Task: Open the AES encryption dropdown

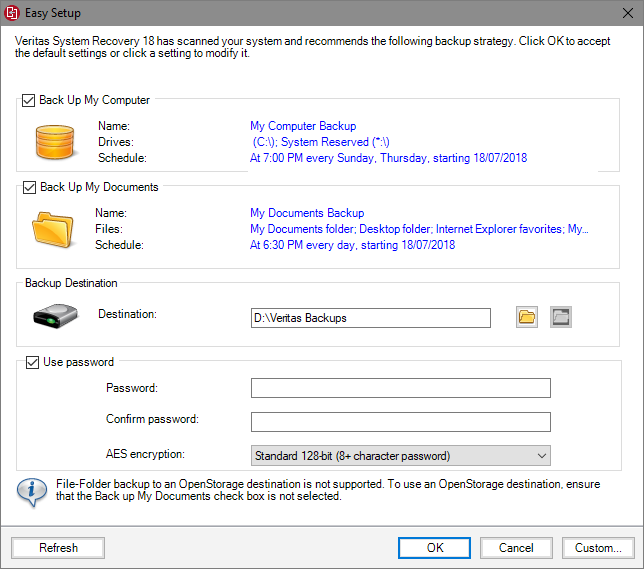Action: click(400, 456)
